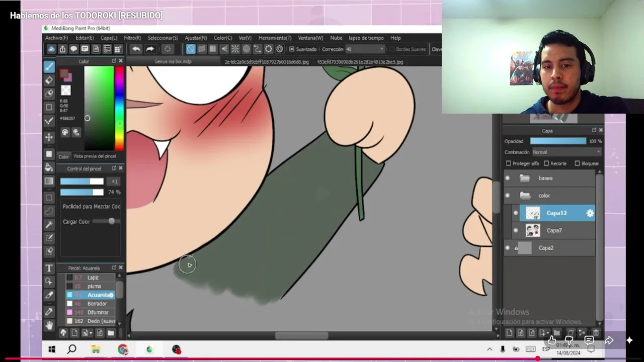The image size is (644, 362).
Task: Open the Filtro(R) menu
Action: 132,38
